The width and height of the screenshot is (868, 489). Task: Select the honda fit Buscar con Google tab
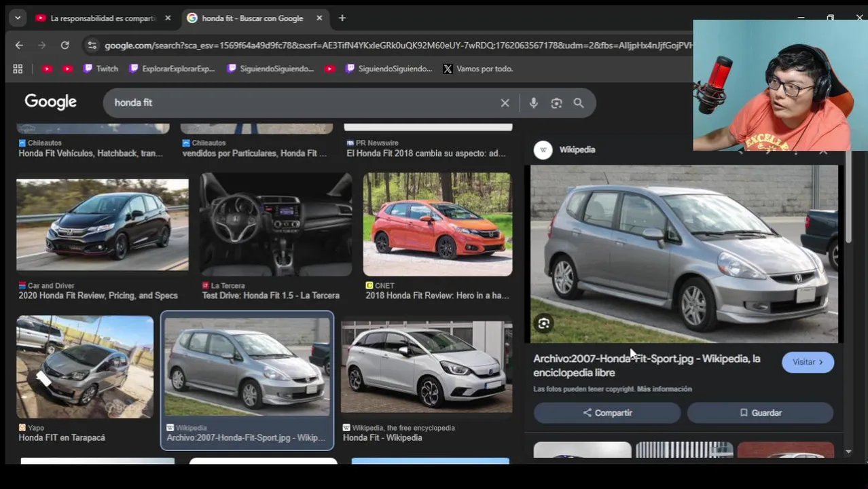coord(252,18)
